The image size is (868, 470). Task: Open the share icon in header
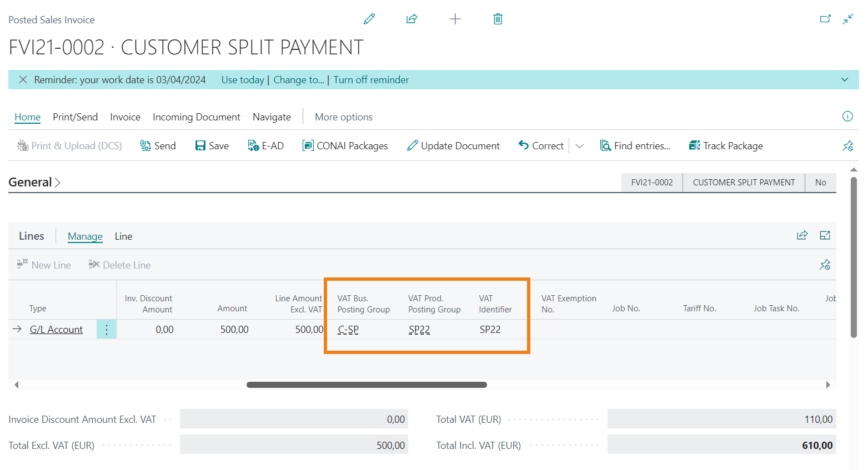click(412, 19)
